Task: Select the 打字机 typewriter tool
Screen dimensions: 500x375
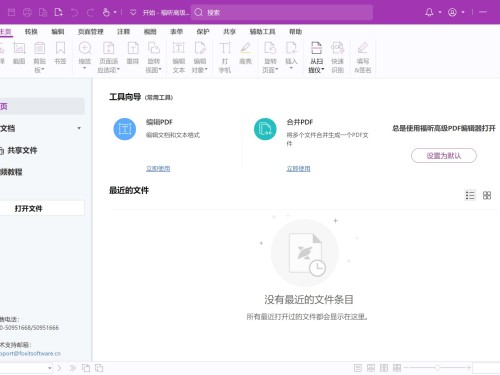Action: tap(225, 57)
